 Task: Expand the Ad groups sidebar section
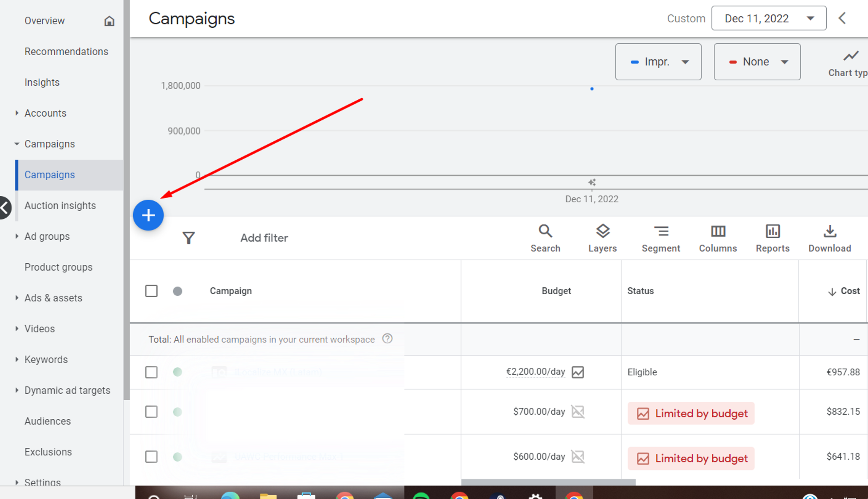coord(47,236)
